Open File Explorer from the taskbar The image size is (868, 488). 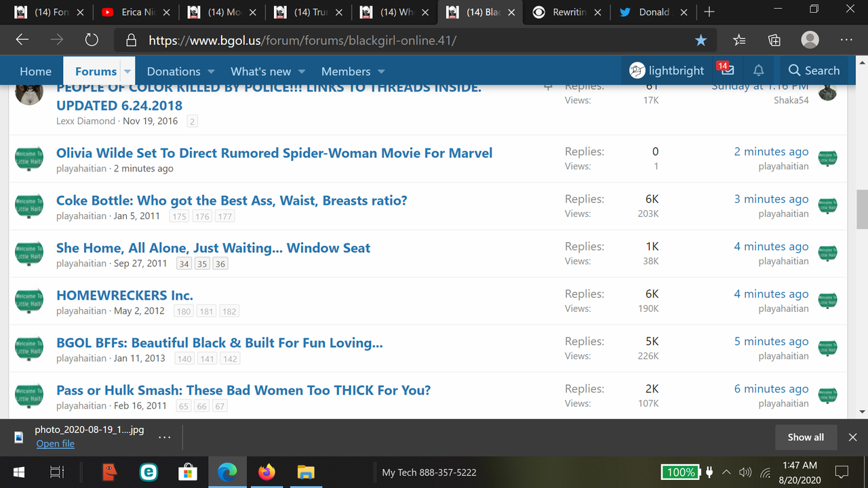(x=306, y=472)
